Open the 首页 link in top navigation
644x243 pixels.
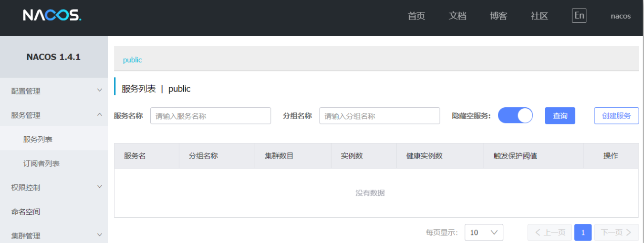click(x=416, y=16)
